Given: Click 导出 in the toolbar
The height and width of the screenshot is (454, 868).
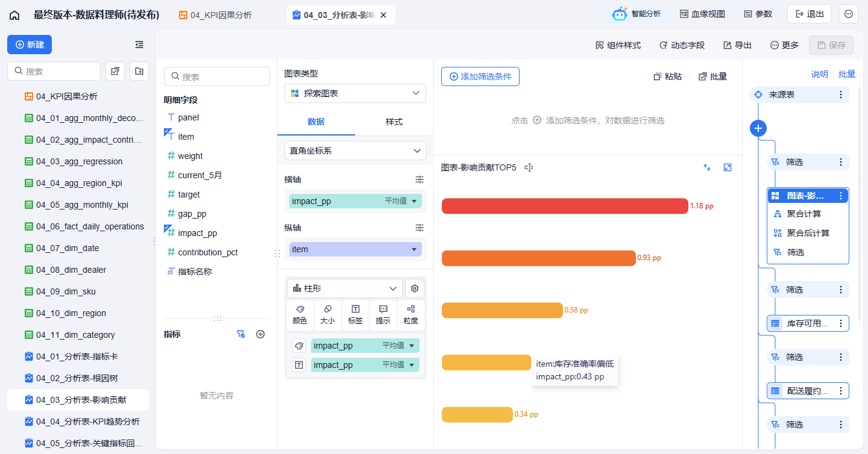Looking at the screenshot, I should [x=737, y=45].
